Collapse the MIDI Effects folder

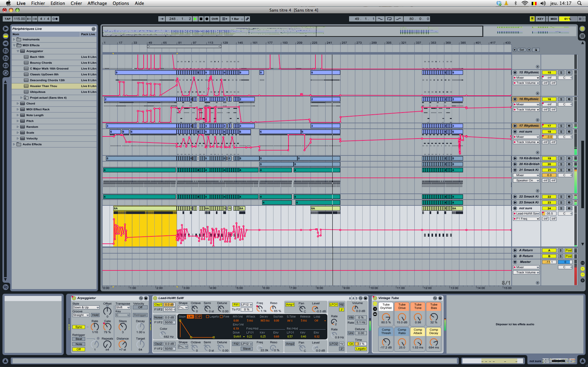point(14,45)
